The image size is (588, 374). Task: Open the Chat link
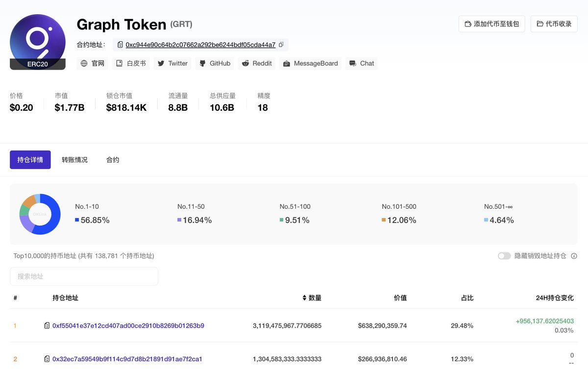click(362, 63)
